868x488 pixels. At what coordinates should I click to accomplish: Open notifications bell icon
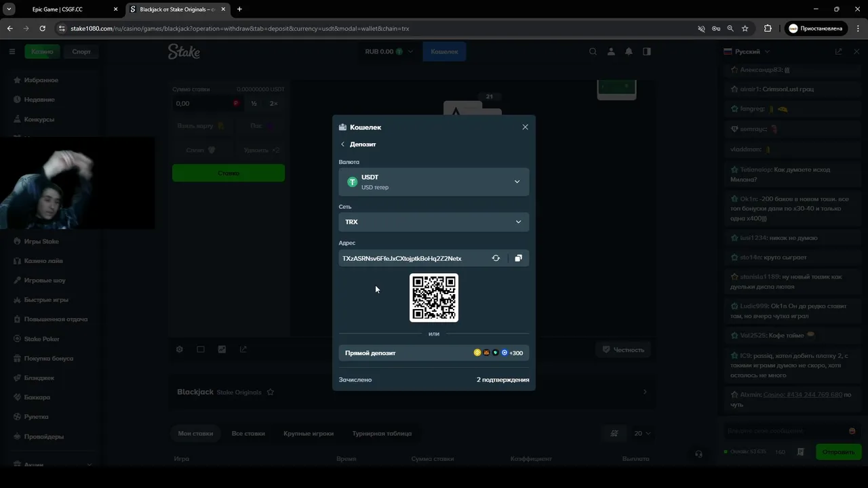click(629, 52)
